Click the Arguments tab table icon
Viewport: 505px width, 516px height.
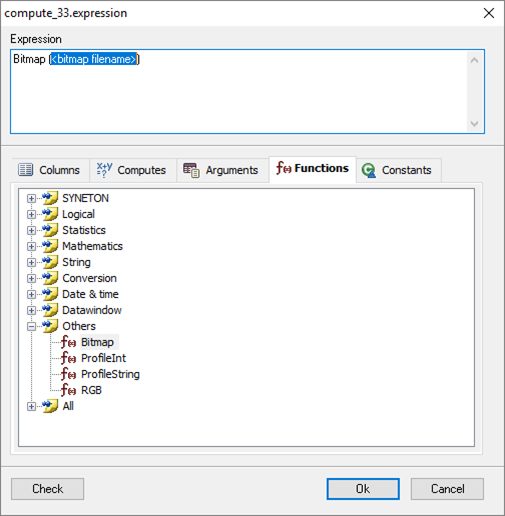coord(191,170)
